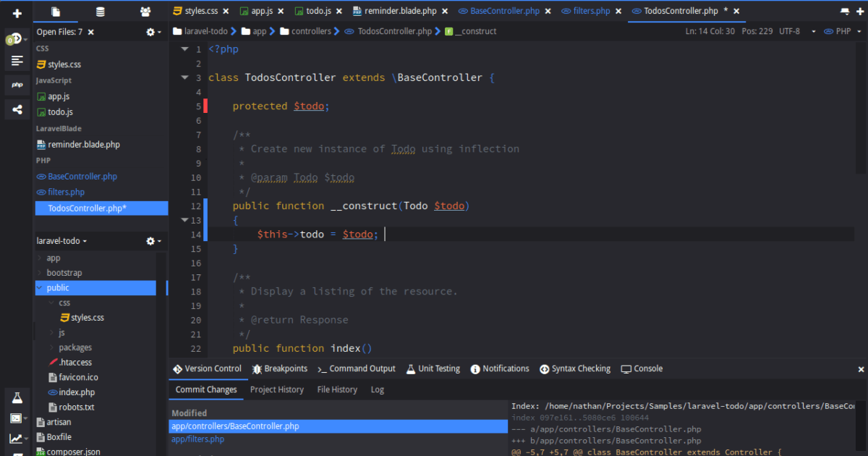868x456 pixels.
Task: Open the Database explorer icon tab
Action: coord(100,12)
